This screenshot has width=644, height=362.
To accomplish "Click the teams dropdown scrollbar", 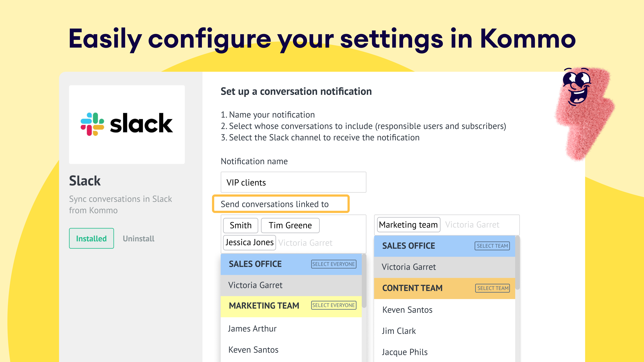I will pos(518,262).
